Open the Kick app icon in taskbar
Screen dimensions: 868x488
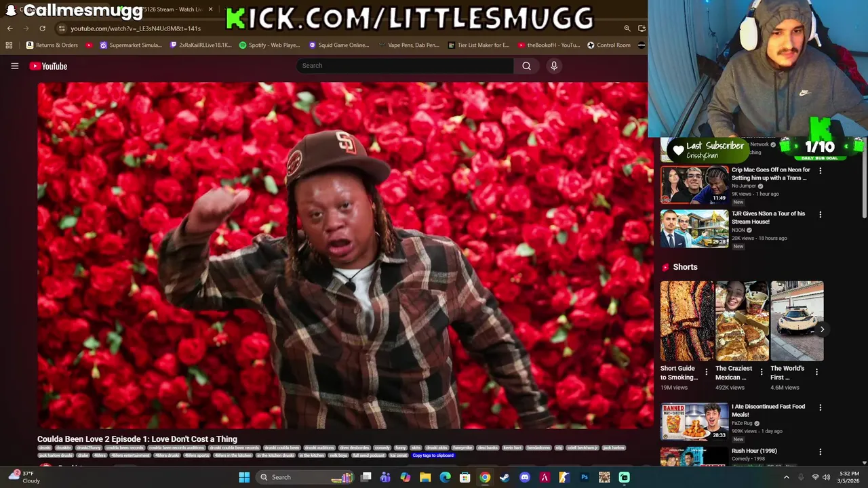coord(624,477)
